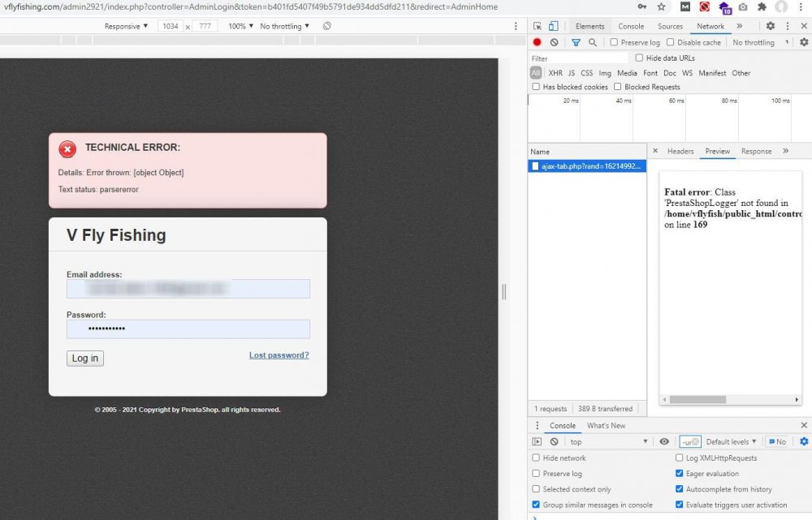Bookmark this page with the star icon
Viewport: 812px width, 520px height.
click(x=661, y=6)
